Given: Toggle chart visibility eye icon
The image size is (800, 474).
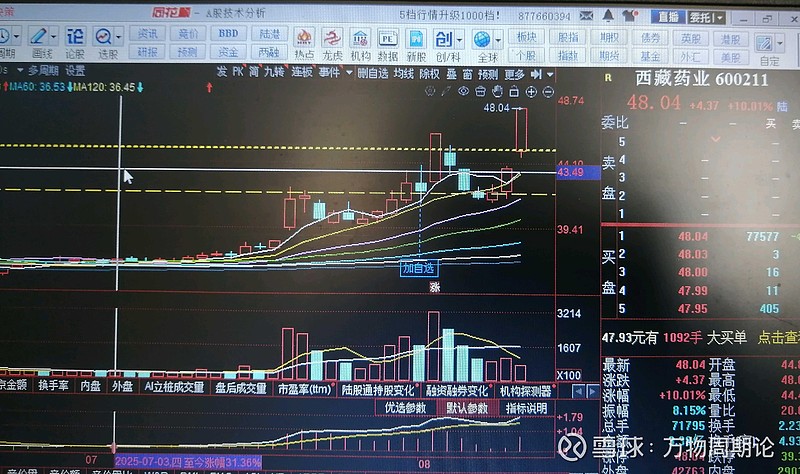Looking at the screenshot, I should (x=463, y=91).
